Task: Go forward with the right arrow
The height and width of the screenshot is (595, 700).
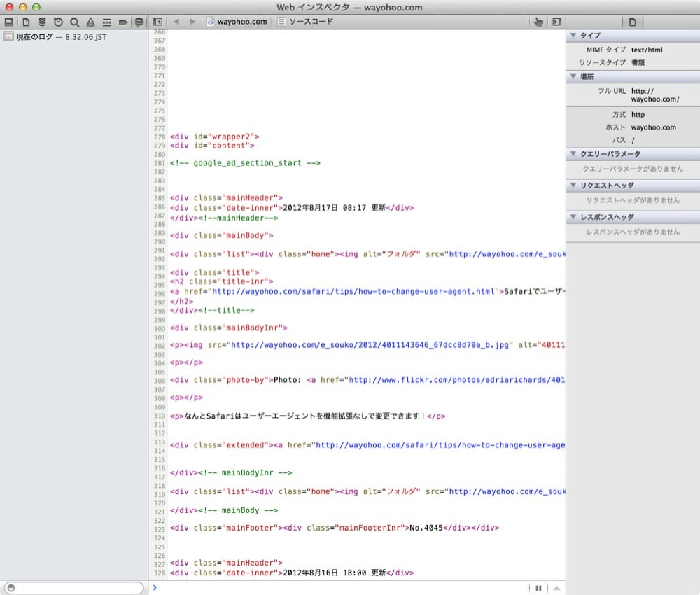Action: [192, 22]
